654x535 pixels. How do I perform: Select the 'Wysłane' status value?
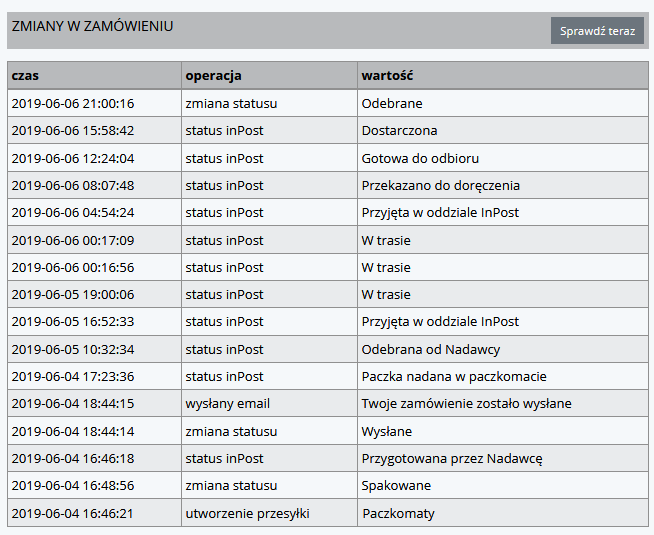pyautogui.click(x=386, y=432)
